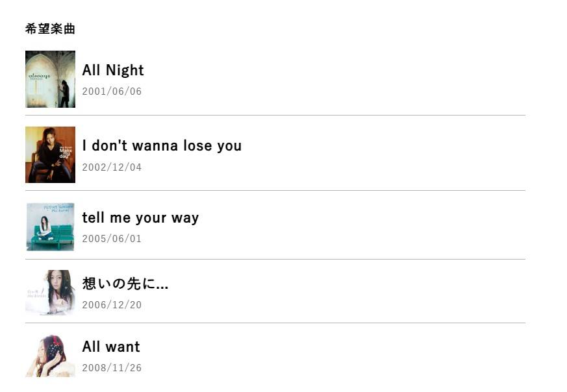Click the Make my day album cover
The width and height of the screenshot is (567, 392).
(x=50, y=154)
